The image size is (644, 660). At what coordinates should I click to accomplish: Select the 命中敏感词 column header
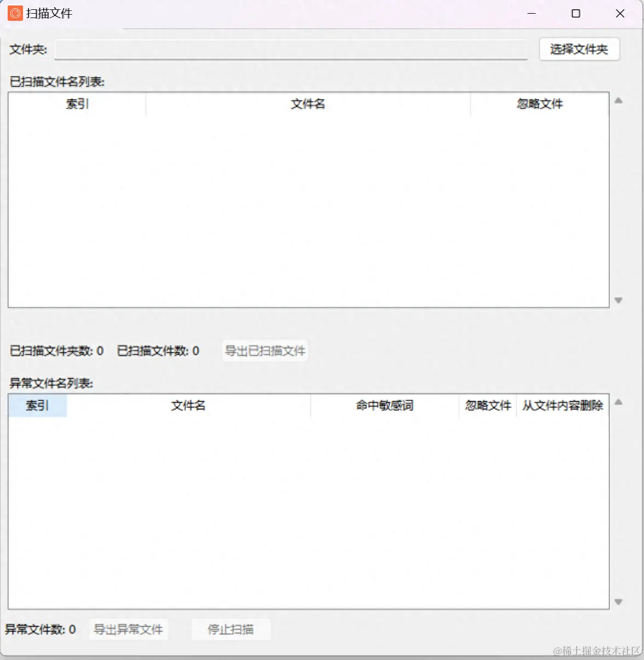tap(385, 406)
